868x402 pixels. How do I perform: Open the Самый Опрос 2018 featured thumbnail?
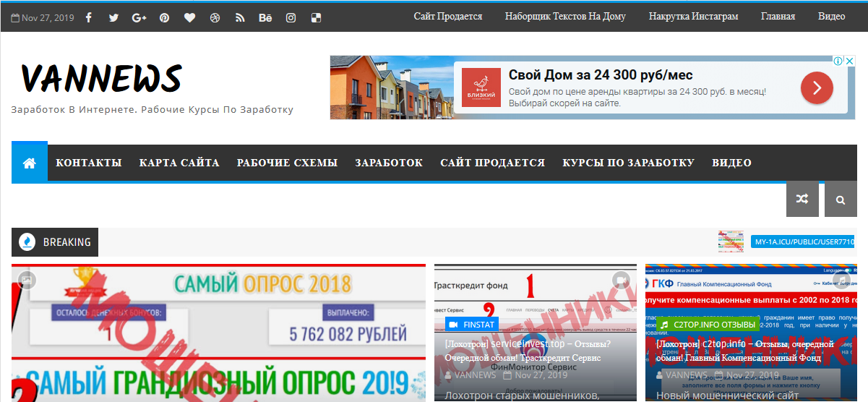click(x=218, y=333)
